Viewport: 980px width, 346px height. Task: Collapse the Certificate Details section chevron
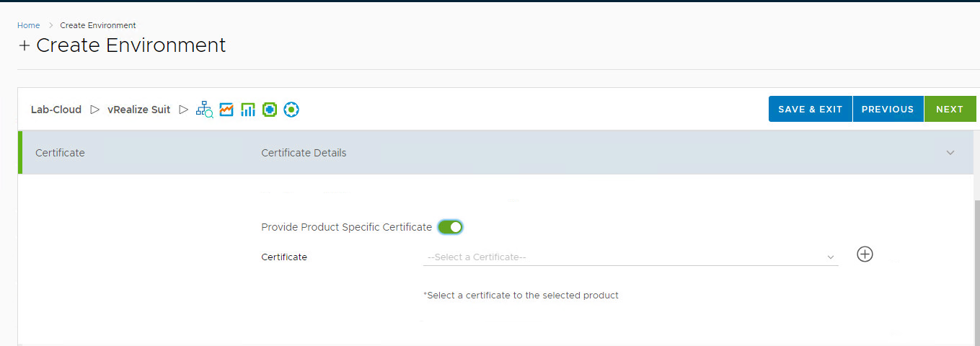click(950, 153)
